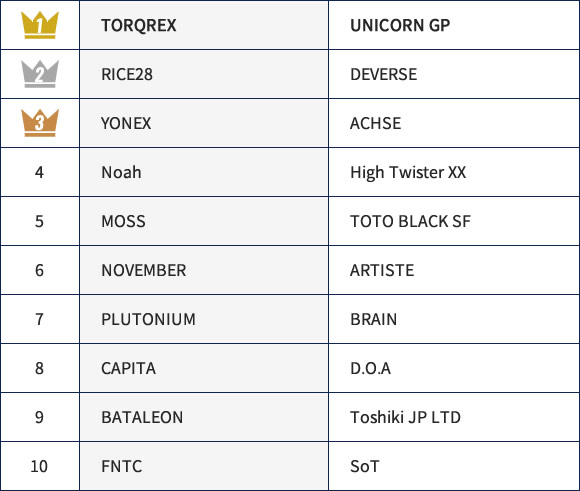
Task: Click rank number 4
Action: pos(39,172)
